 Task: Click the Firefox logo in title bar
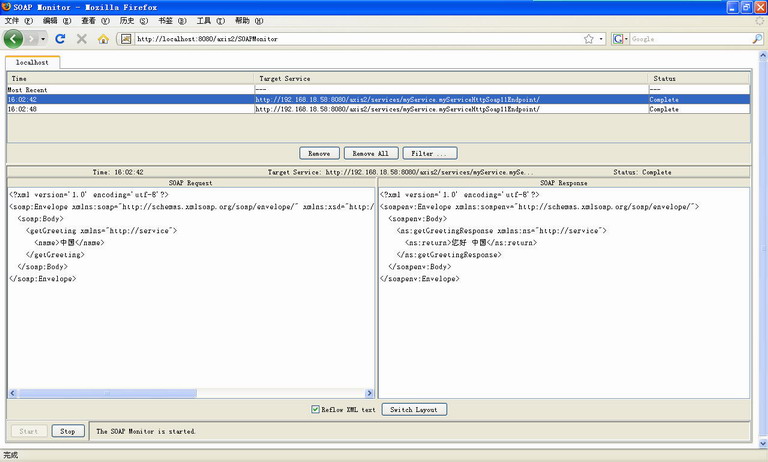[x=6, y=7]
